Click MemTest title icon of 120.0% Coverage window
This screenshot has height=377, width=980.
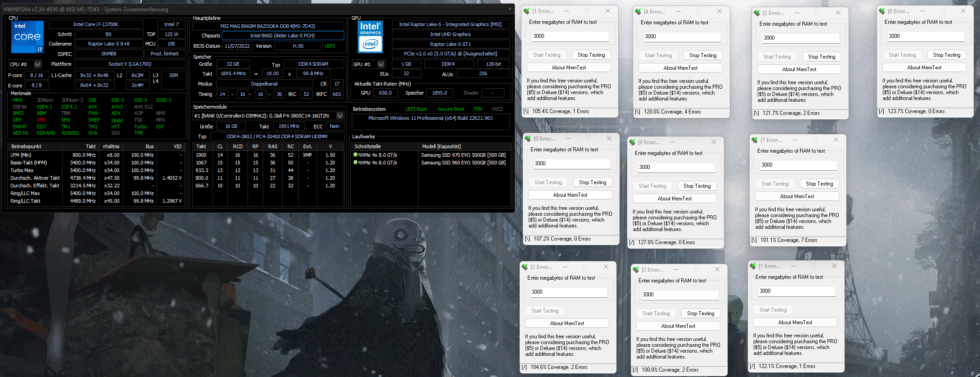click(x=638, y=12)
